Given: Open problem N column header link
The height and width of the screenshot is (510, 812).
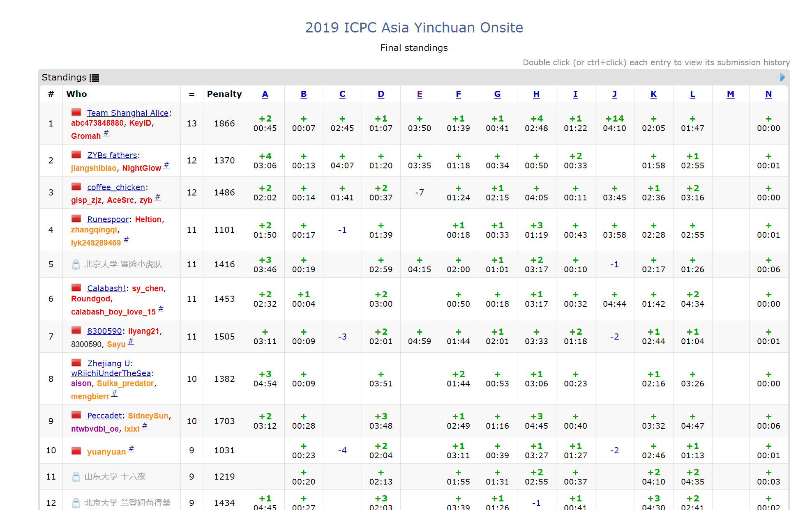Looking at the screenshot, I should coord(768,94).
